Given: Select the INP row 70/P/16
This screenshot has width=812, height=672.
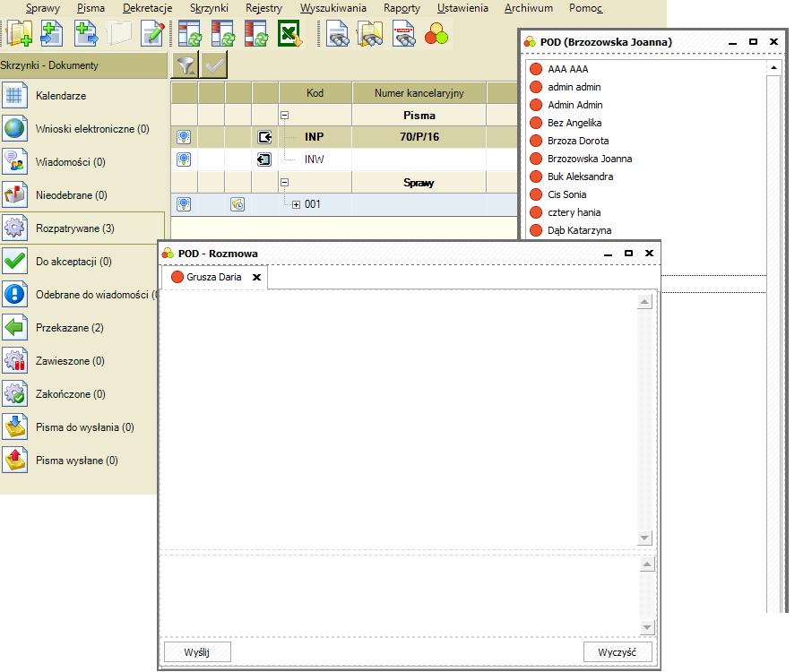Looking at the screenshot, I should [x=344, y=137].
